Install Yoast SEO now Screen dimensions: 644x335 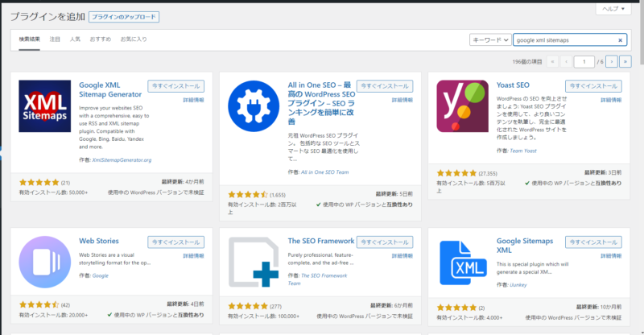pyautogui.click(x=593, y=86)
